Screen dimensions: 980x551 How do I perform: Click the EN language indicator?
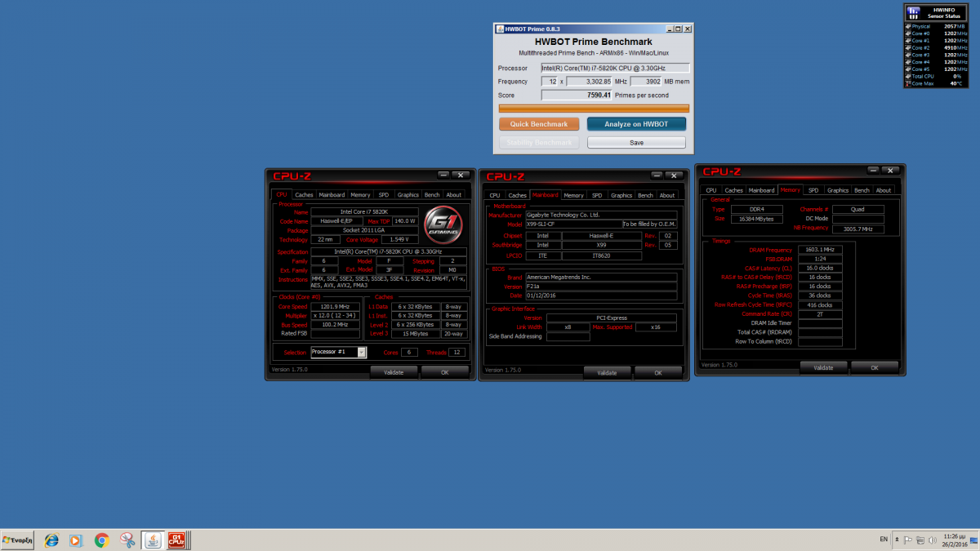(883, 540)
